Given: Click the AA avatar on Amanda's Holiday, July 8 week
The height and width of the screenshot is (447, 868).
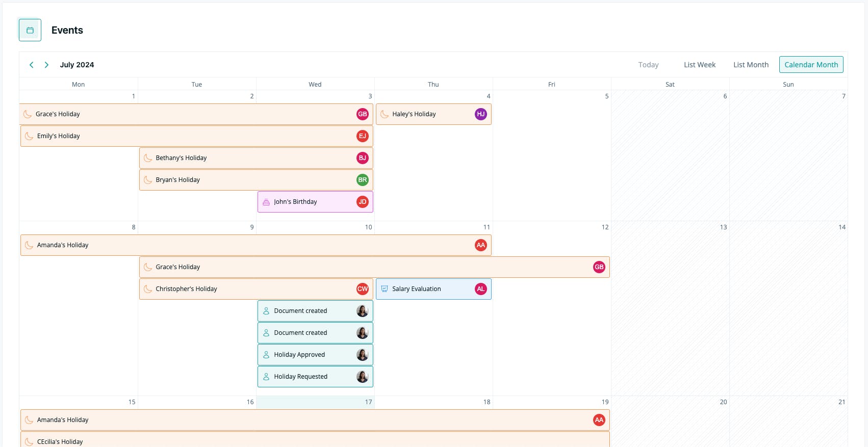Looking at the screenshot, I should click(x=481, y=245).
